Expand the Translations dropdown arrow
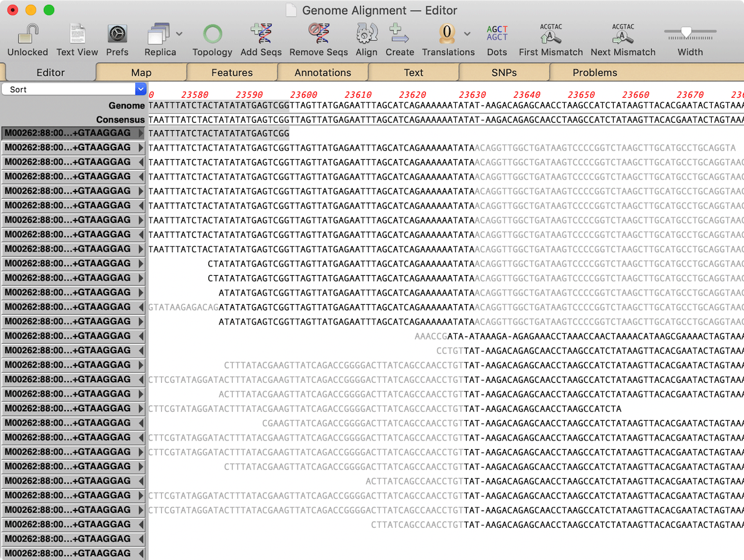Image resolution: width=744 pixels, height=560 pixels. pyautogui.click(x=467, y=33)
